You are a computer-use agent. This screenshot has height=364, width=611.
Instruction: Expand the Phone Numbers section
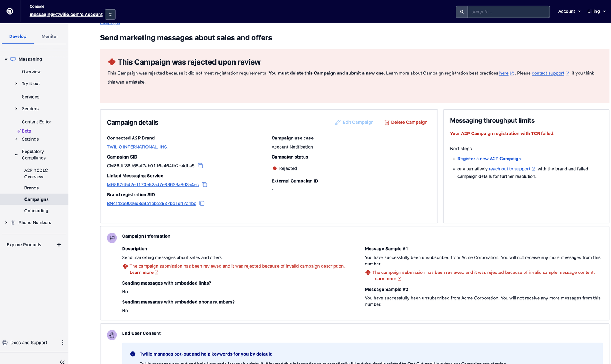pos(6,222)
